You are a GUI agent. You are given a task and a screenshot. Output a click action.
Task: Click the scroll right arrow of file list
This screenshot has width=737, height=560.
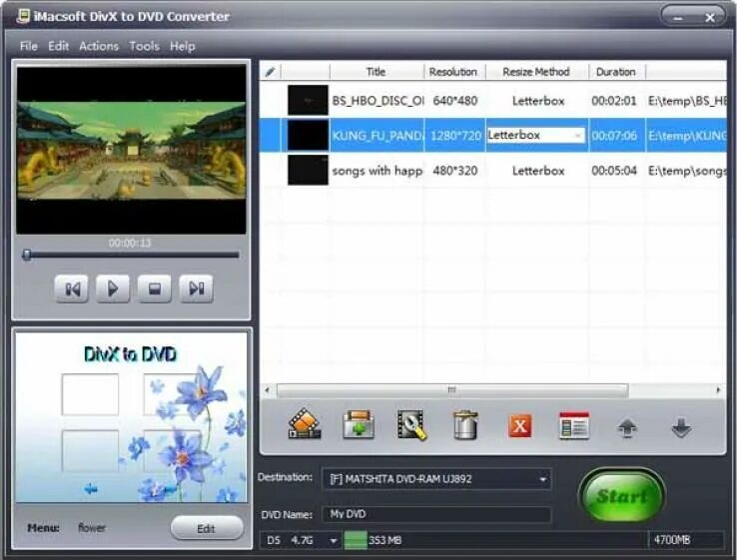[x=718, y=390]
